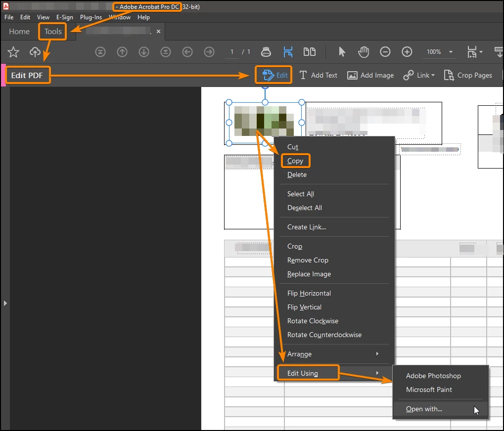
Task: Click the star bookmark icon
Action: 13,52
